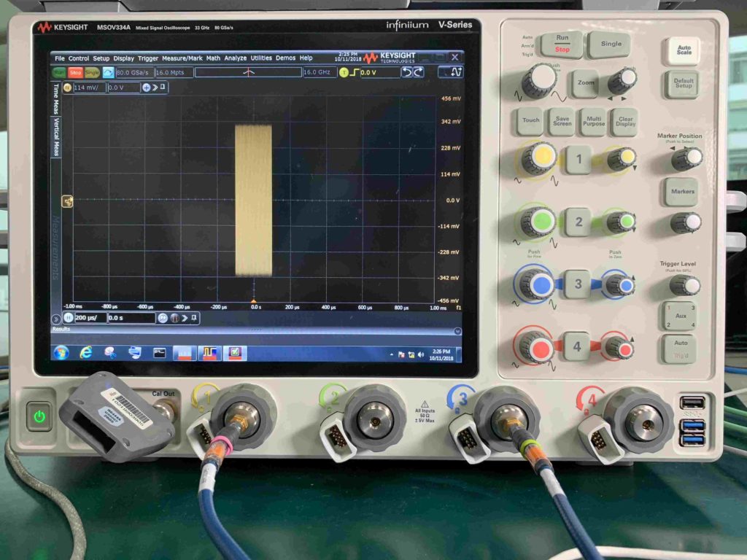Image resolution: width=747 pixels, height=560 pixels.
Task: Click the green Run button in toolbar
Action: (x=59, y=72)
